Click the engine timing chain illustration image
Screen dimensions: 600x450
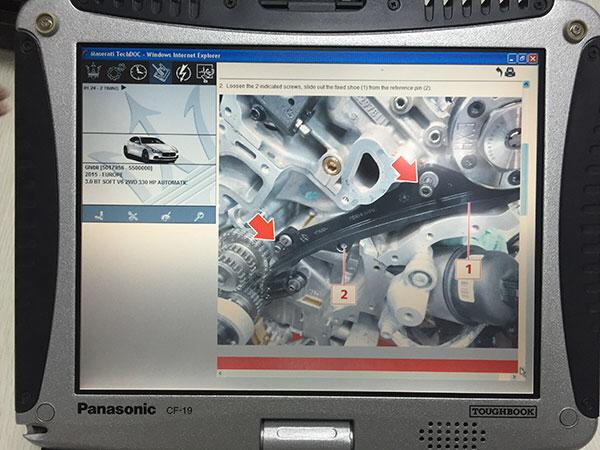click(x=369, y=221)
